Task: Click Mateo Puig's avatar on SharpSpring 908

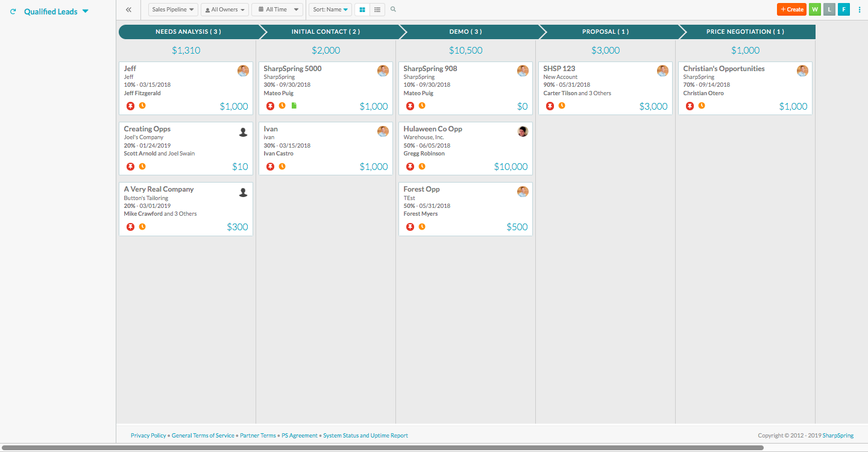Action: pyautogui.click(x=523, y=71)
